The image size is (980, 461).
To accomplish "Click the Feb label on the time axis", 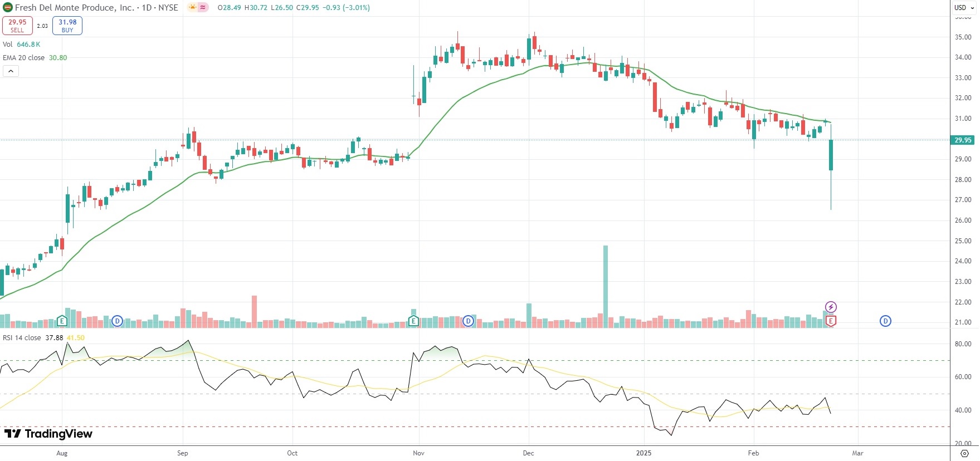I will 753,453.
